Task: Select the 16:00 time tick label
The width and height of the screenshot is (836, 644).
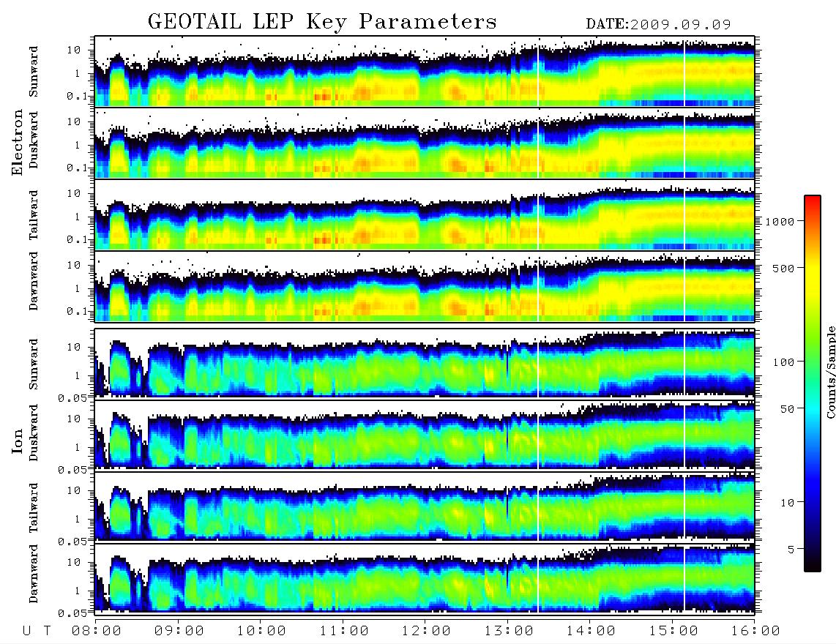Action: click(755, 631)
